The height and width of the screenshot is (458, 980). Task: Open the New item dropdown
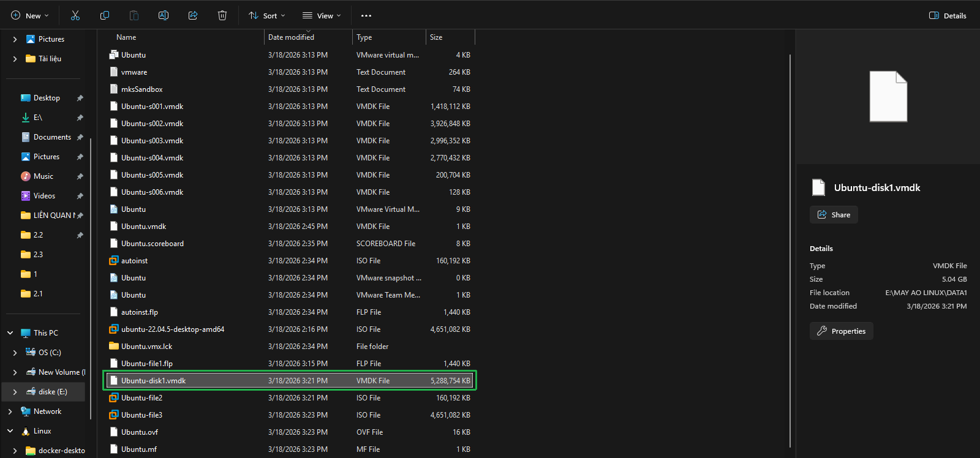(30, 15)
